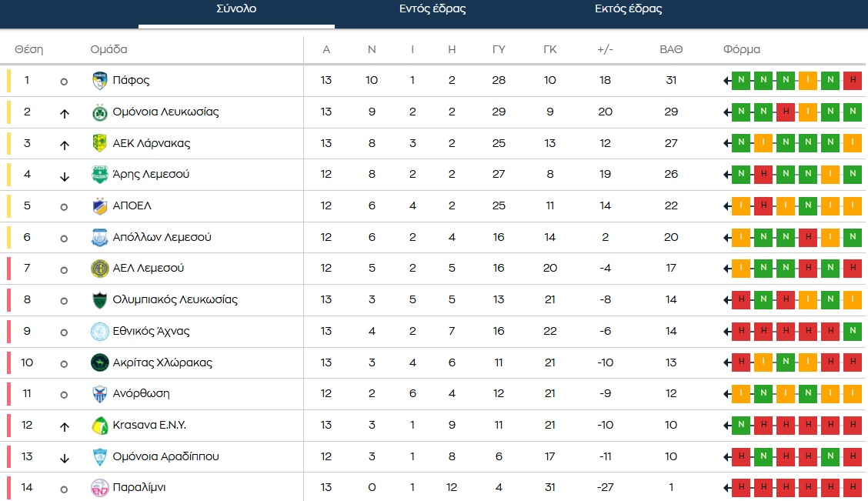Open the Εκτός έδρας standings tab
The width and height of the screenshot is (868, 501).
click(x=628, y=9)
